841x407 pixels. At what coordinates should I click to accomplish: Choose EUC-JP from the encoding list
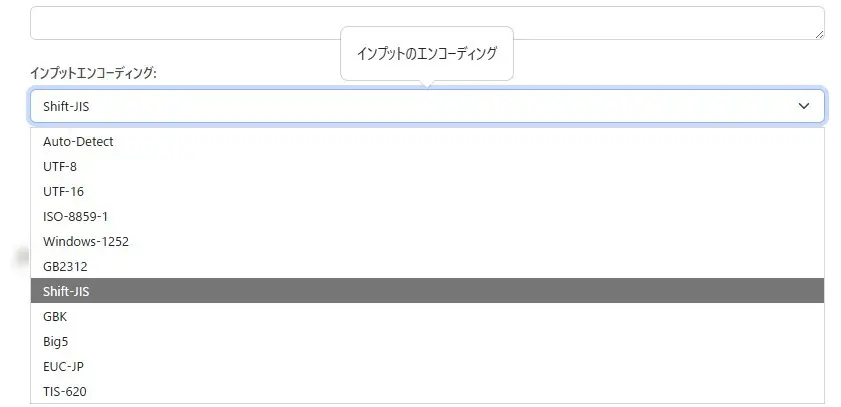point(63,366)
